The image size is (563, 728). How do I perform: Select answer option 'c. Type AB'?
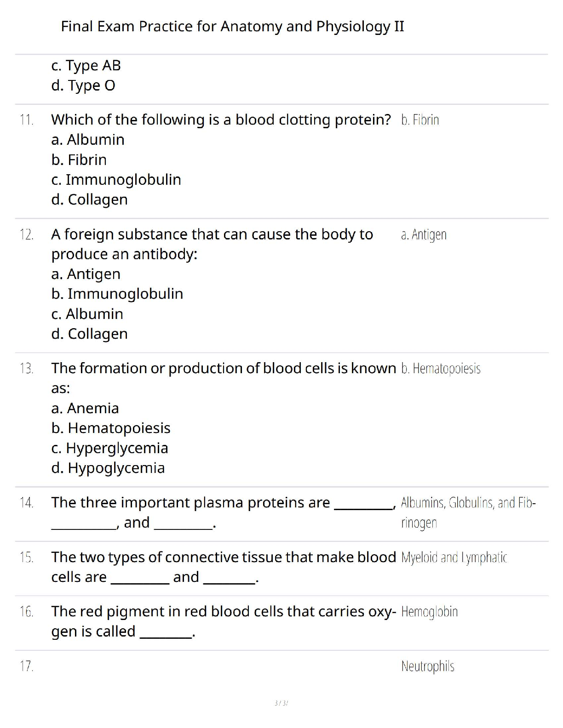(86, 65)
